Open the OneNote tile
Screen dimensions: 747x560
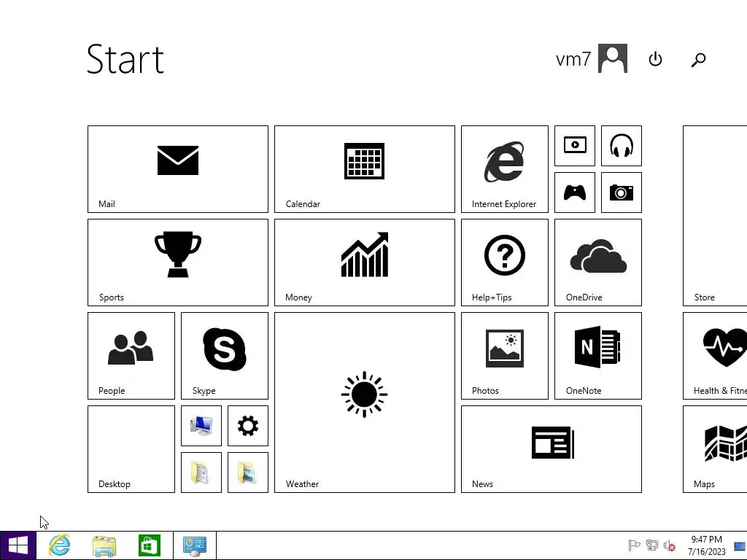pos(598,356)
